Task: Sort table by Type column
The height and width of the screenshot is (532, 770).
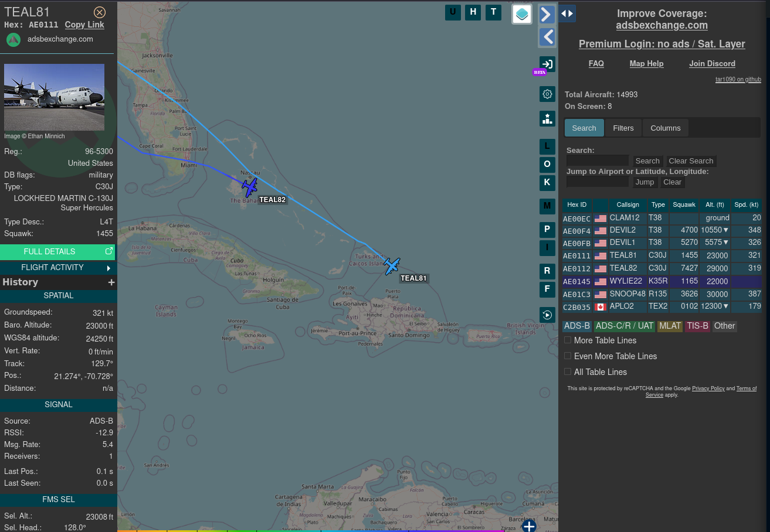Action: click(x=658, y=205)
